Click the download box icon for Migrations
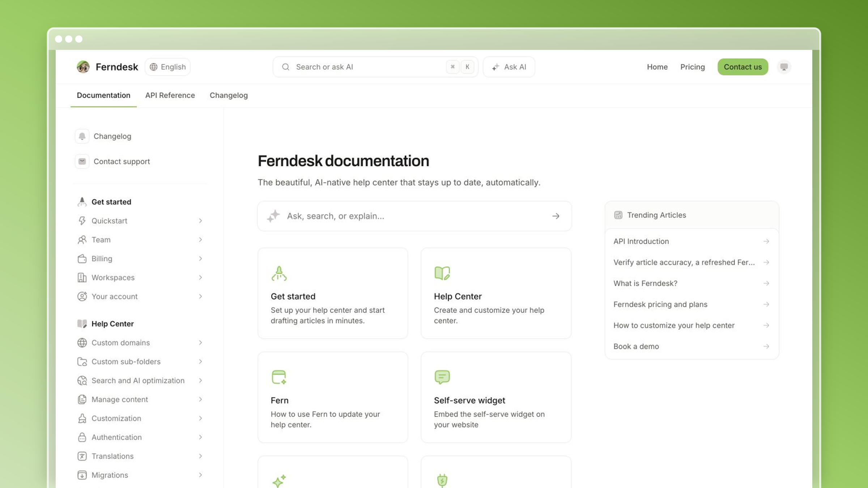868x488 pixels. [x=82, y=475]
